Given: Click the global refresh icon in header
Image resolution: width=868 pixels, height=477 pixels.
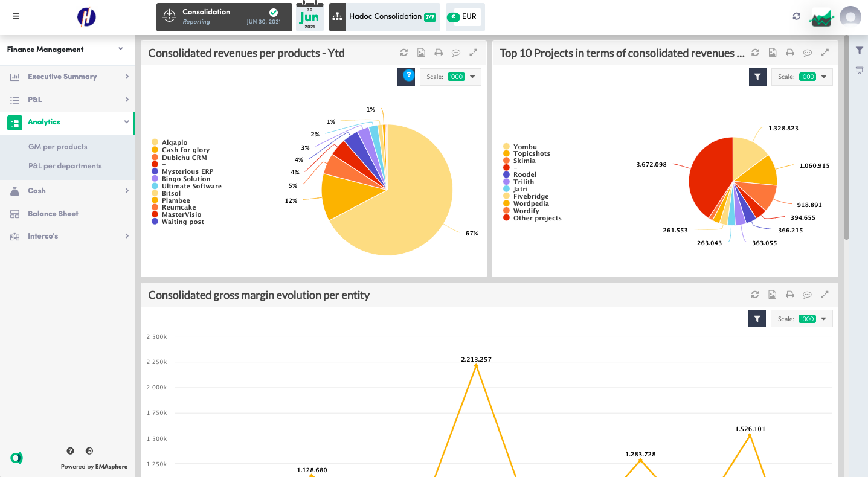Looking at the screenshot, I should (x=796, y=16).
